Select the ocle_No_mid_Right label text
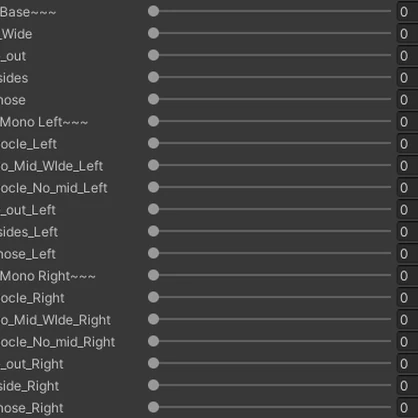 coord(57,342)
